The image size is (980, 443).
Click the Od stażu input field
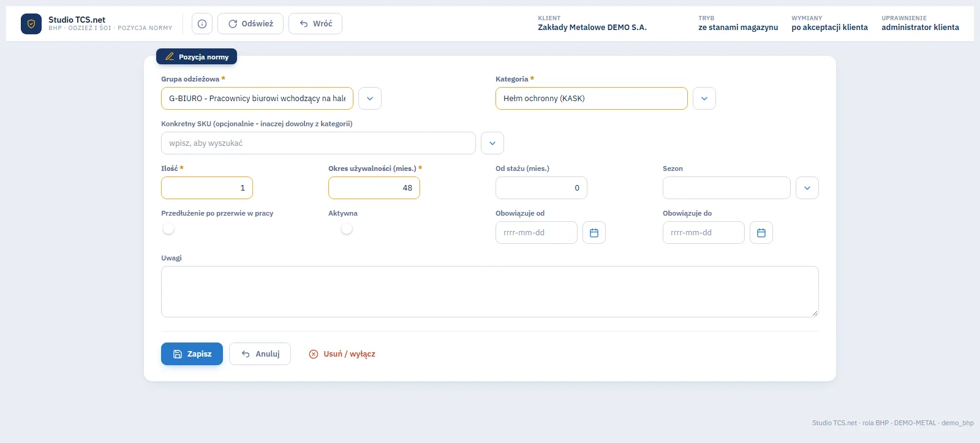click(x=541, y=188)
